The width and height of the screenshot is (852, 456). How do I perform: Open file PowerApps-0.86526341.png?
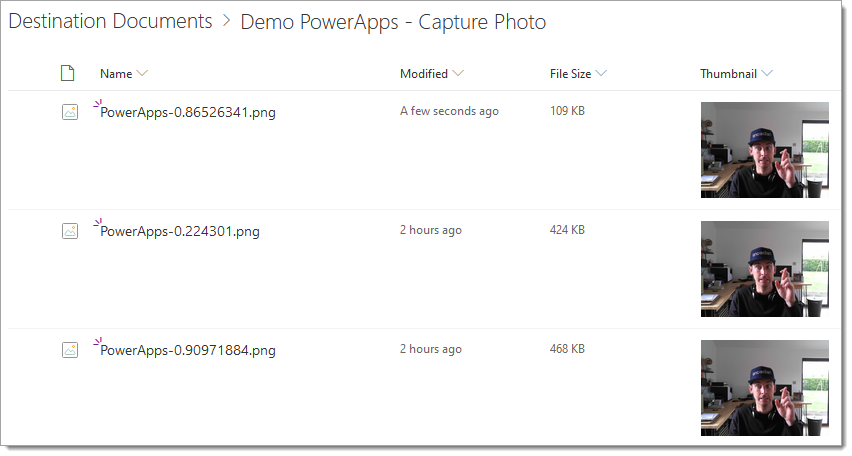(x=187, y=112)
